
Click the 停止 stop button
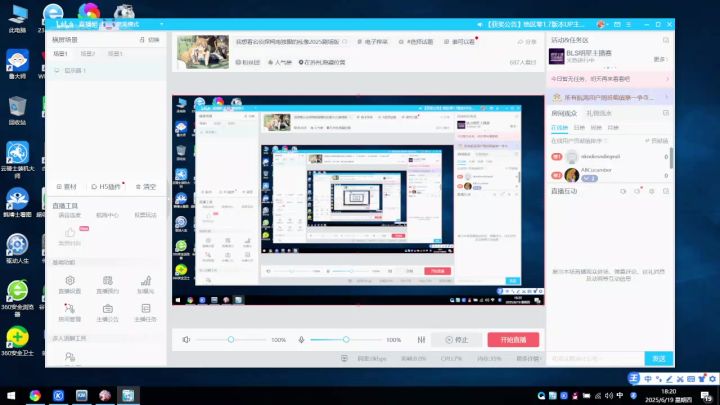coord(457,340)
